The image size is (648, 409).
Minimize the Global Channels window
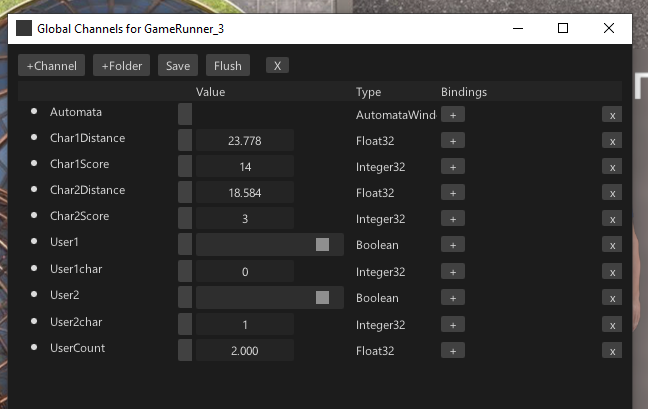518,28
